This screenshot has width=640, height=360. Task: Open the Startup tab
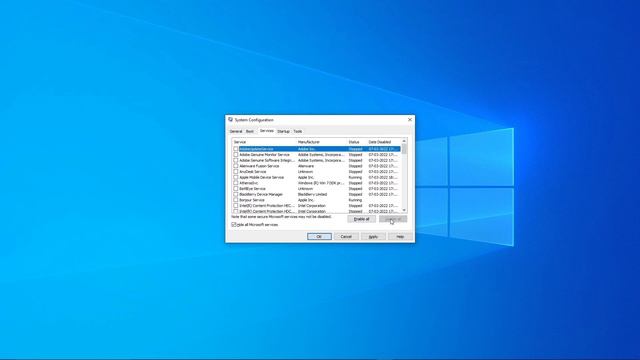pos(283,131)
